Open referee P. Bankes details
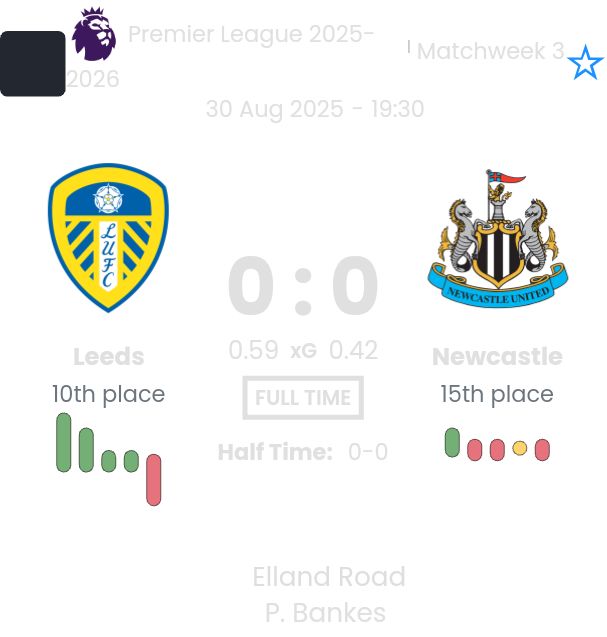Image resolution: width=607 pixels, height=637 pixels. (x=325, y=612)
